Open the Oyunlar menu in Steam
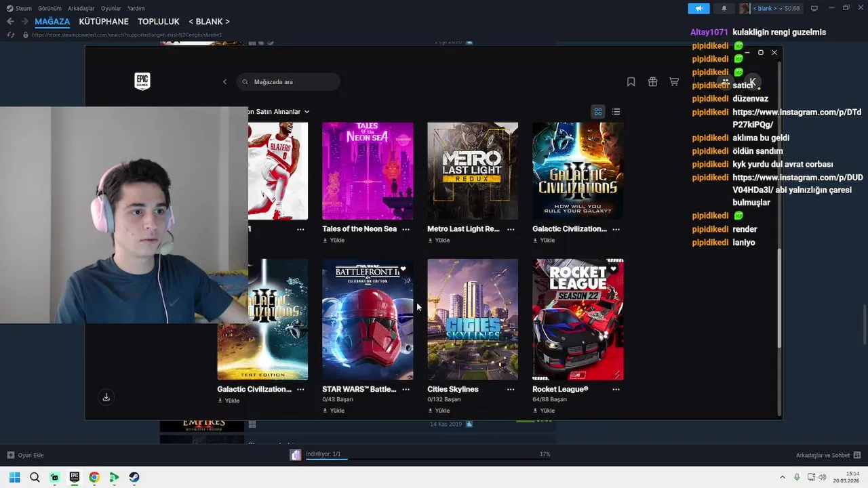This screenshot has width=868, height=488. point(111,8)
